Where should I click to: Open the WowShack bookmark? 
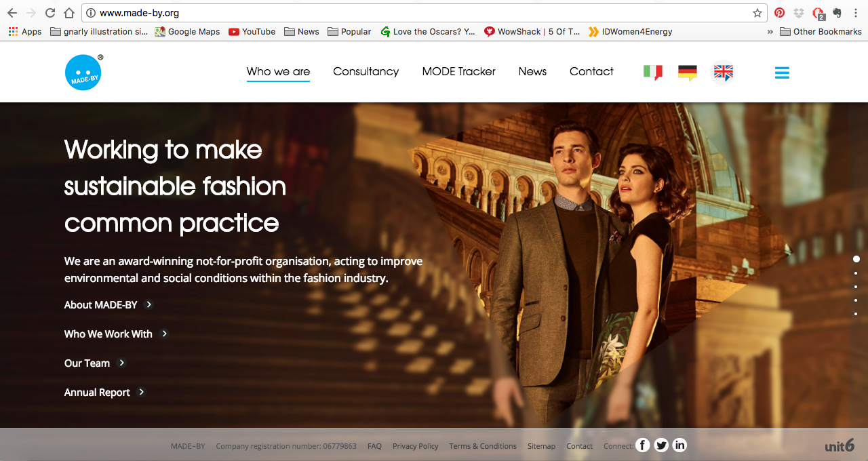point(532,31)
